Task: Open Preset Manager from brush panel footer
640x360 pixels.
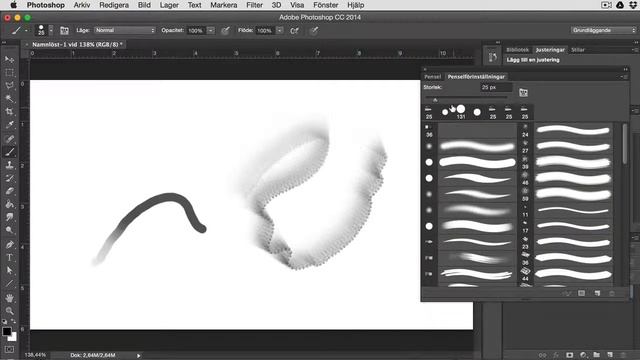Action: 582,293
